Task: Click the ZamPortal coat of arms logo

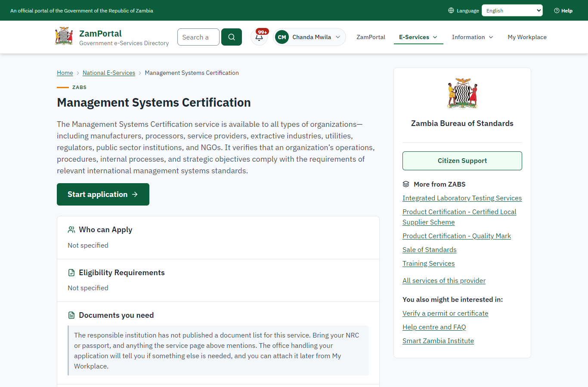Action: click(64, 37)
